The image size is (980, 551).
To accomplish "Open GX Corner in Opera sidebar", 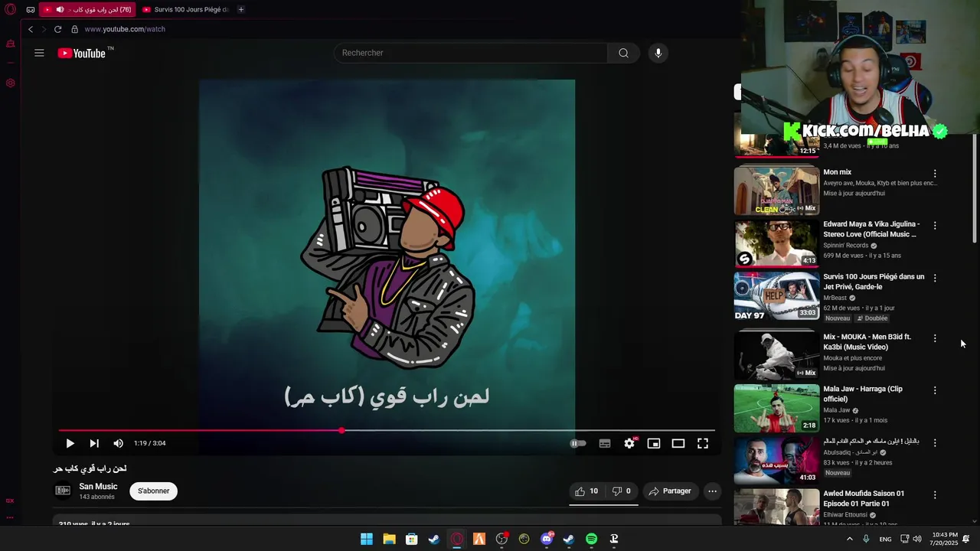I will click(11, 44).
